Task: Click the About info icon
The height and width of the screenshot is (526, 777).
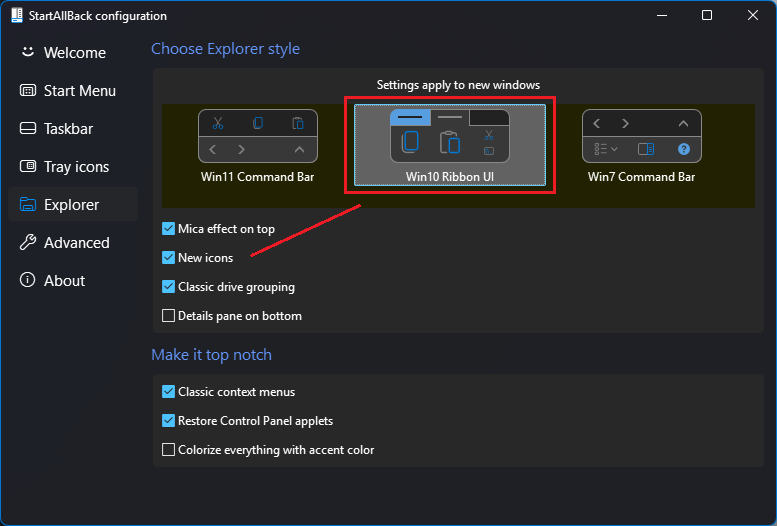Action: click(27, 280)
